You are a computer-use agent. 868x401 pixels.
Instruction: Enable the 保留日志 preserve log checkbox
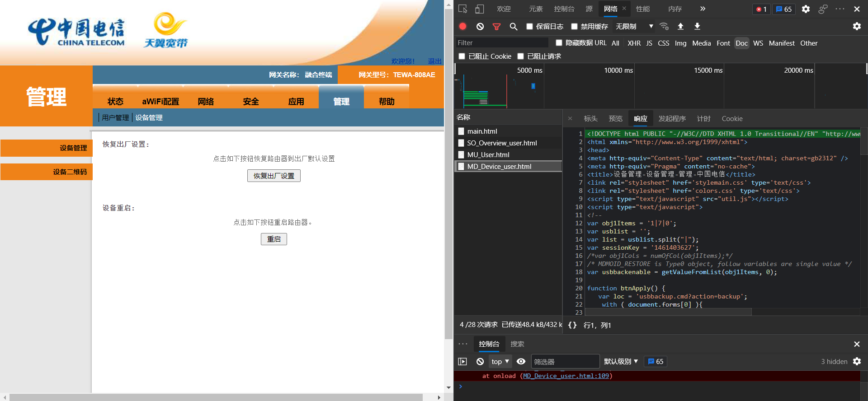(529, 27)
